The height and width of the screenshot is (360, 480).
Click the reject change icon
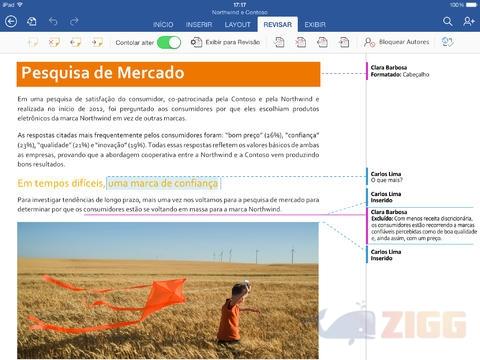pos(301,42)
